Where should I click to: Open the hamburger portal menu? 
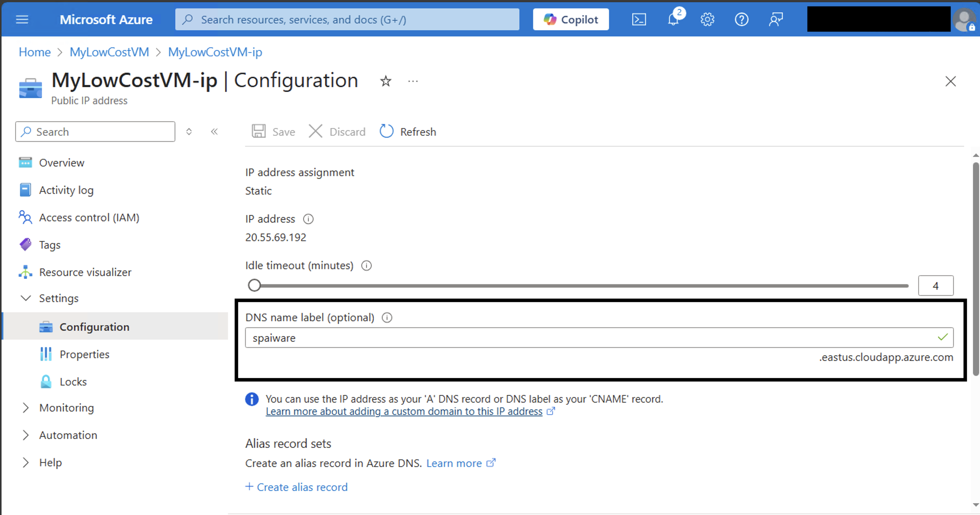tap(22, 20)
